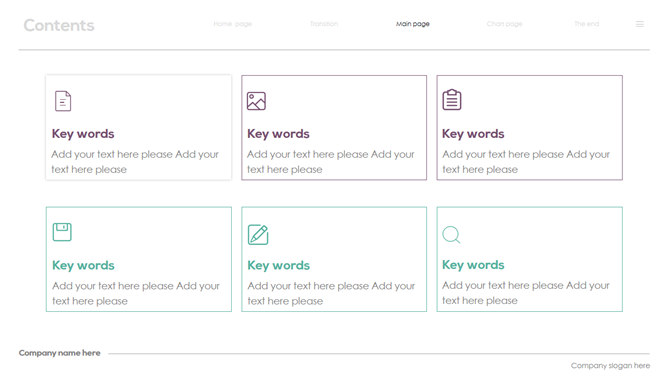This screenshot has width=668, height=376.
Task: Click the picture image icon
Action: 256,101
